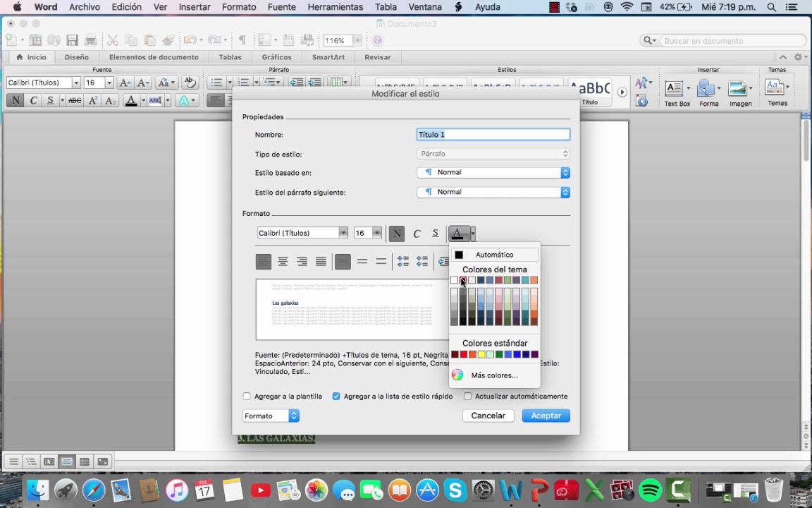Open the Elementos de documento tab
This screenshot has width=812, height=508.
click(154, 57)
